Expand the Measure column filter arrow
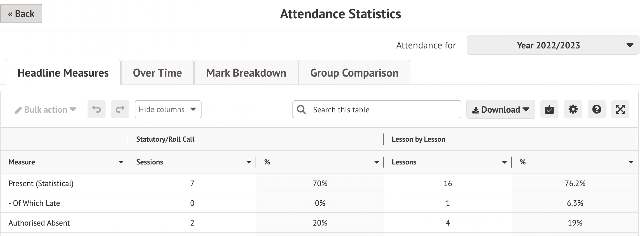The height and width of the screenshot is (236, 644). pyautogui.click(x=121, y=162)
